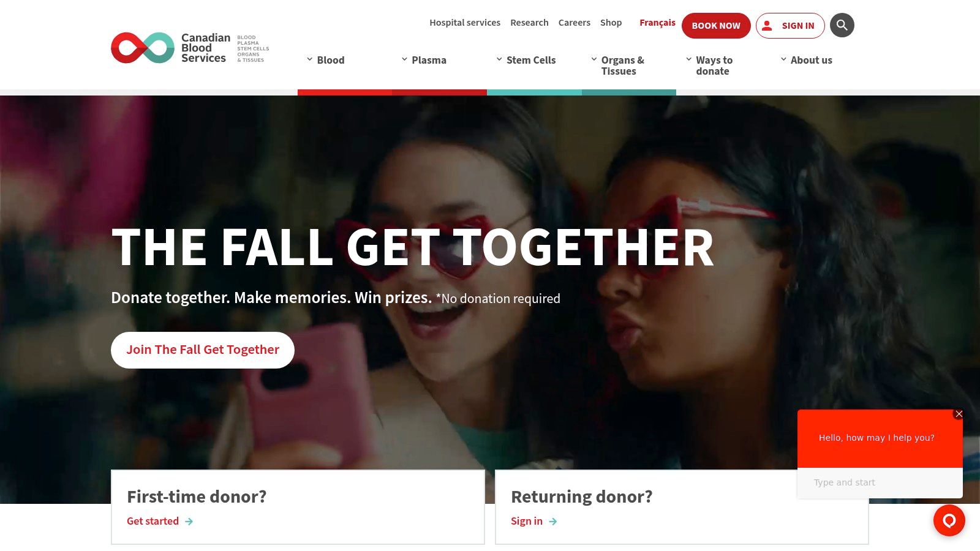Expand the Blood menu chevron
The width and height of the screenshot is (980, 551).
(309, 59)
